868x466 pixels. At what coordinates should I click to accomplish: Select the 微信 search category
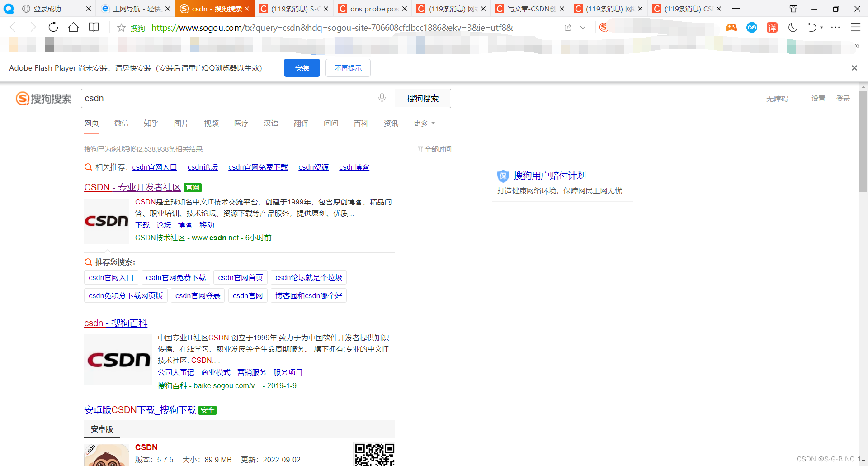click(x=121, y=123)
